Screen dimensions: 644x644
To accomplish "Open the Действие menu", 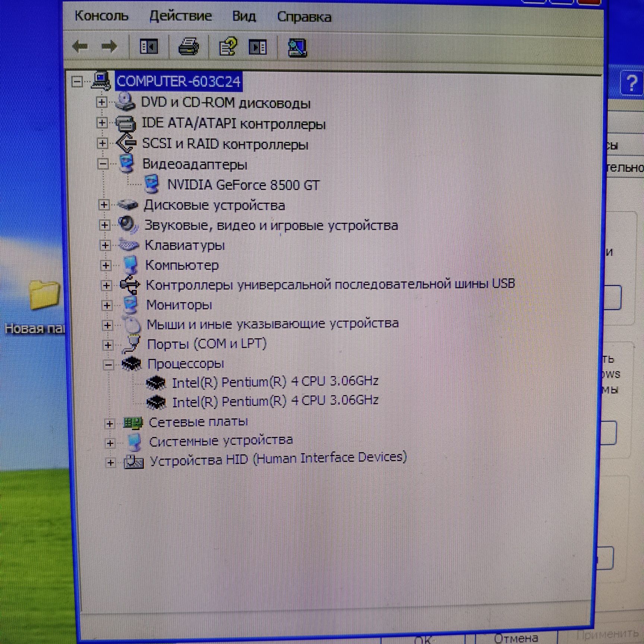I will coord(180,16).
